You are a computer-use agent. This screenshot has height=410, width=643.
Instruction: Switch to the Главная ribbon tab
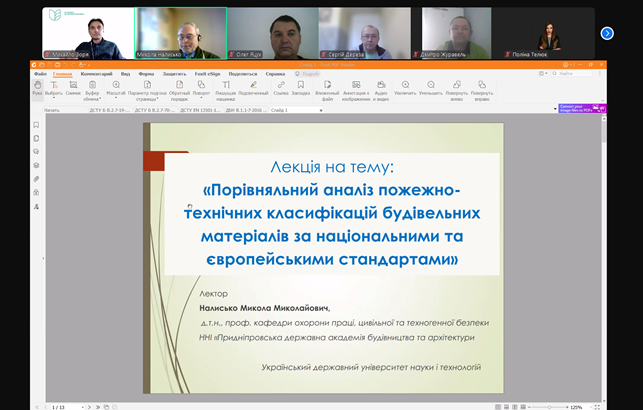coord(62,74)
